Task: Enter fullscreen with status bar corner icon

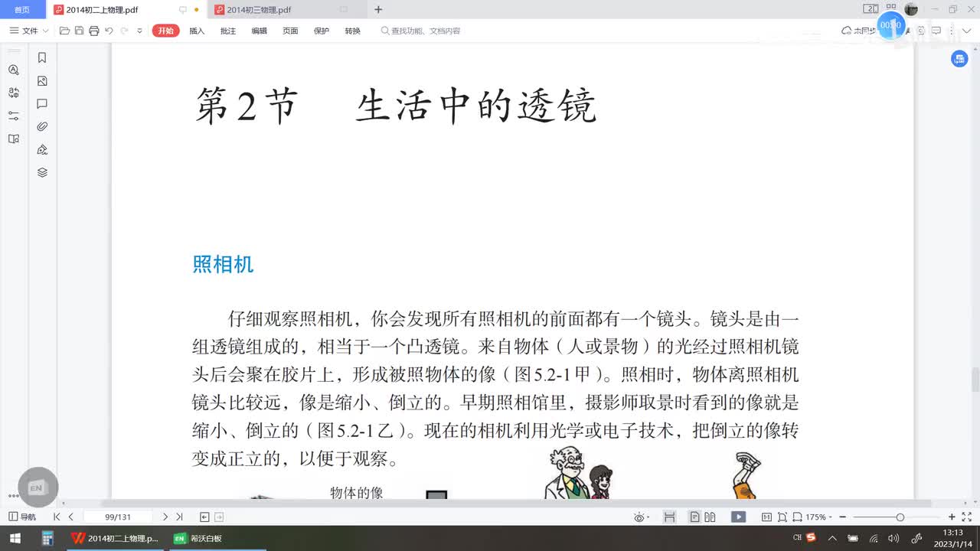Action: click(966, 517)
